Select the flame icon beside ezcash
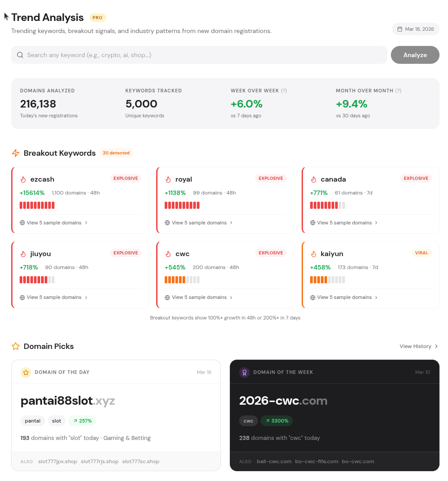 (x=23, y=179)
